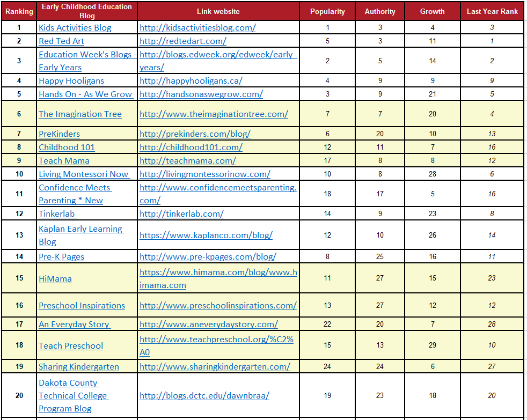Follow the www.confidencemeetsparenting.com URL
Viewport: 527px width, 420px height.
click(x=218, y=194)
